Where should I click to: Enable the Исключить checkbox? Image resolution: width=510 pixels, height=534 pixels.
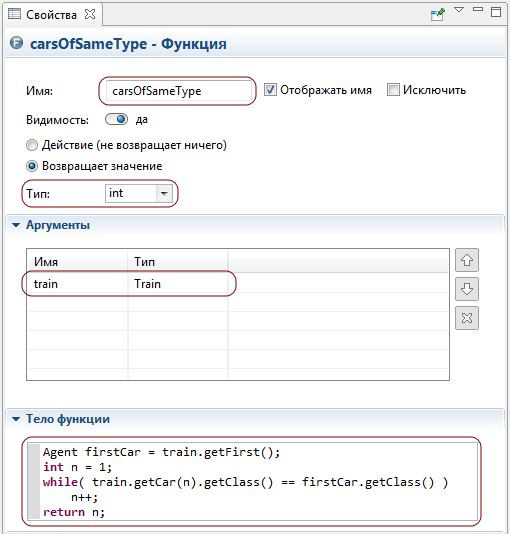393,90
